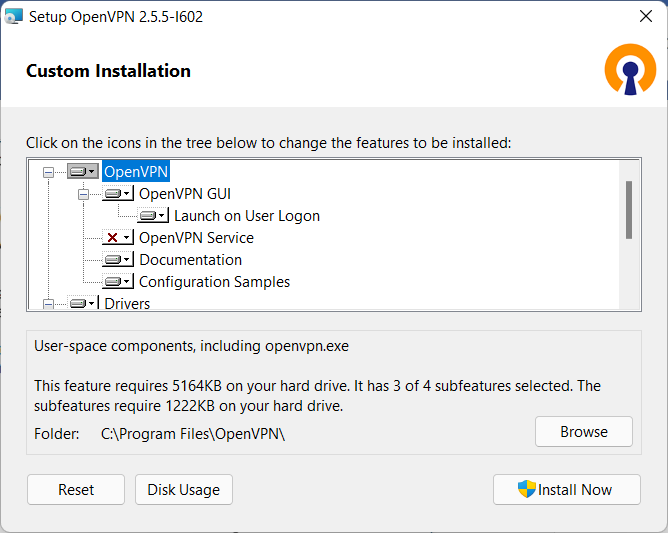Click the OpenVPN keyhole logo

coord(630,70)
